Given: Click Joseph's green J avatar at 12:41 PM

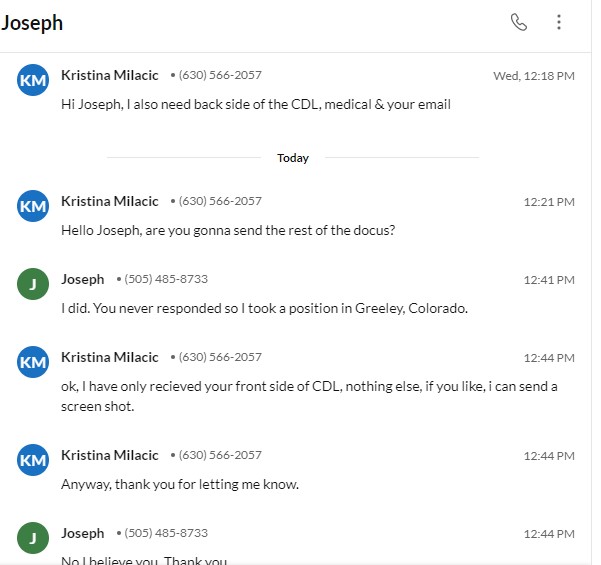Looking at the screenshot, I should 33,284.
